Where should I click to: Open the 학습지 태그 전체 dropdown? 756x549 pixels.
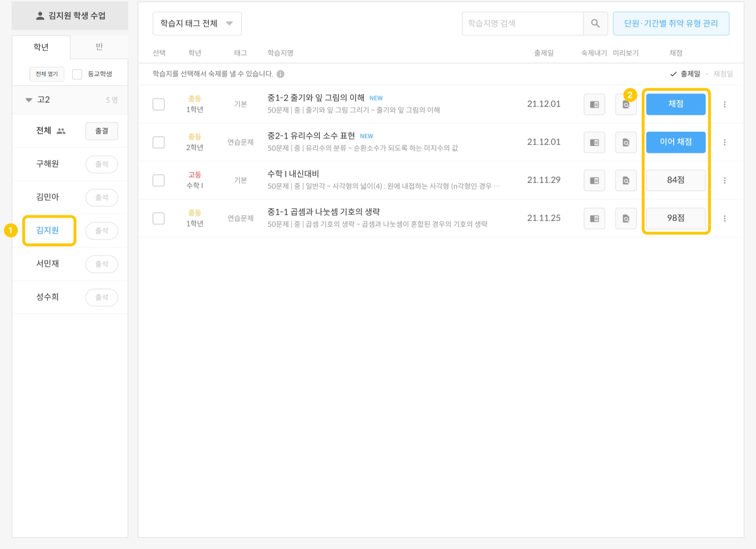pos(197,23)
